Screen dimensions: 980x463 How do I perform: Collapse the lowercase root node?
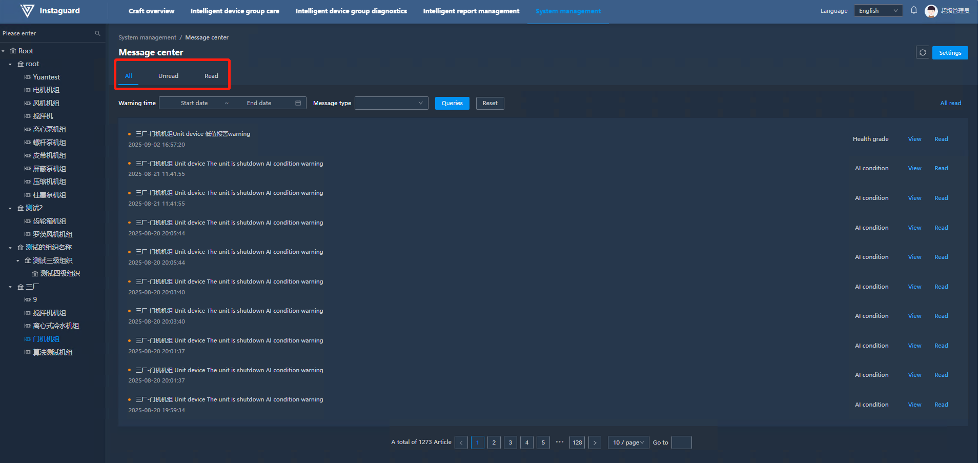(10, 65)
